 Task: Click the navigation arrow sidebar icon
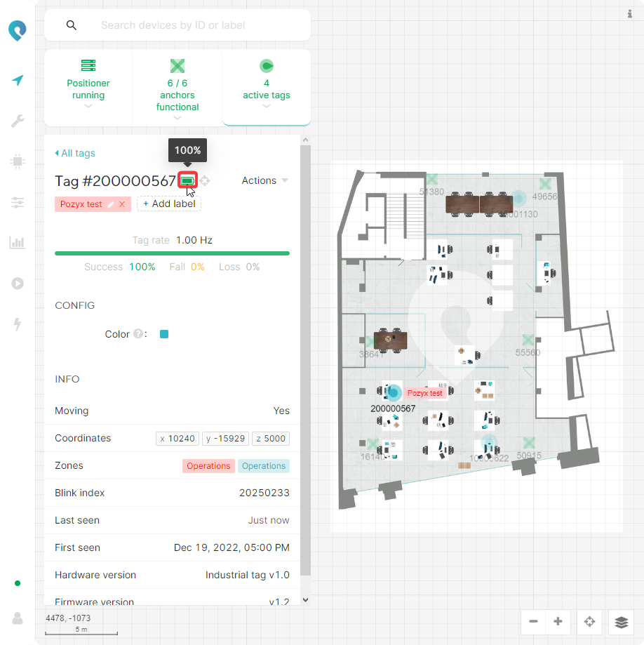(18, 80)
